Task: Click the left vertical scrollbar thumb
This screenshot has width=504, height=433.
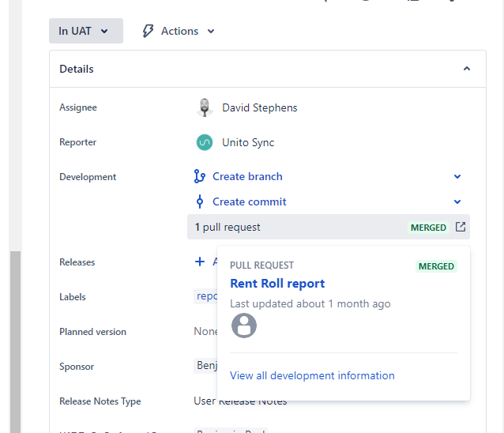Action: 15,342
